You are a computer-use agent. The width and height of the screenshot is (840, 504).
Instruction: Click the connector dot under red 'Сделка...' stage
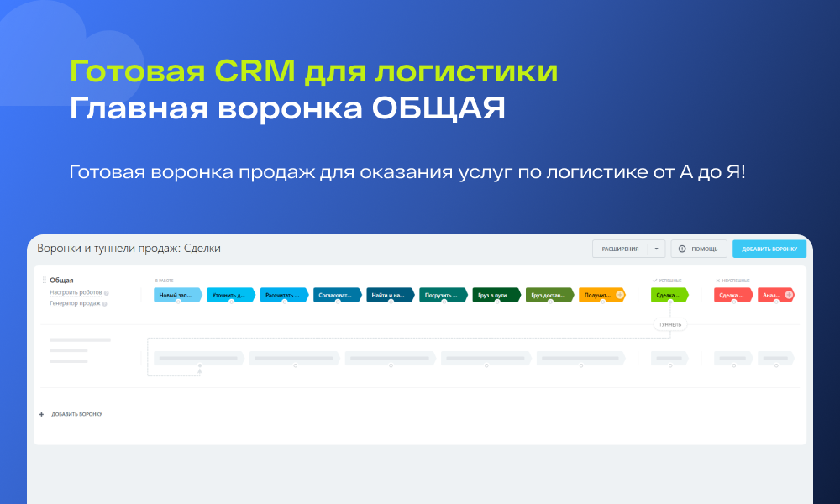pyautogui.click(x=733, y=302)
